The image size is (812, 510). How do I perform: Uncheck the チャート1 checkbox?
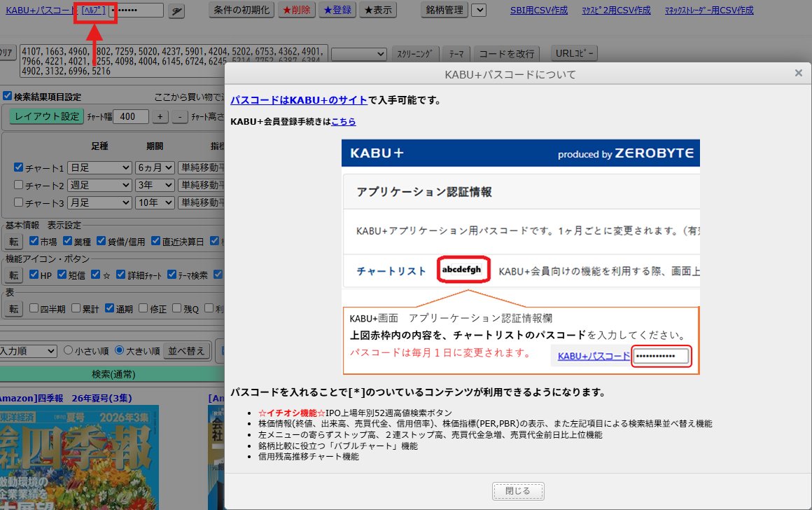pyautogui.click(x=19, y=167)
